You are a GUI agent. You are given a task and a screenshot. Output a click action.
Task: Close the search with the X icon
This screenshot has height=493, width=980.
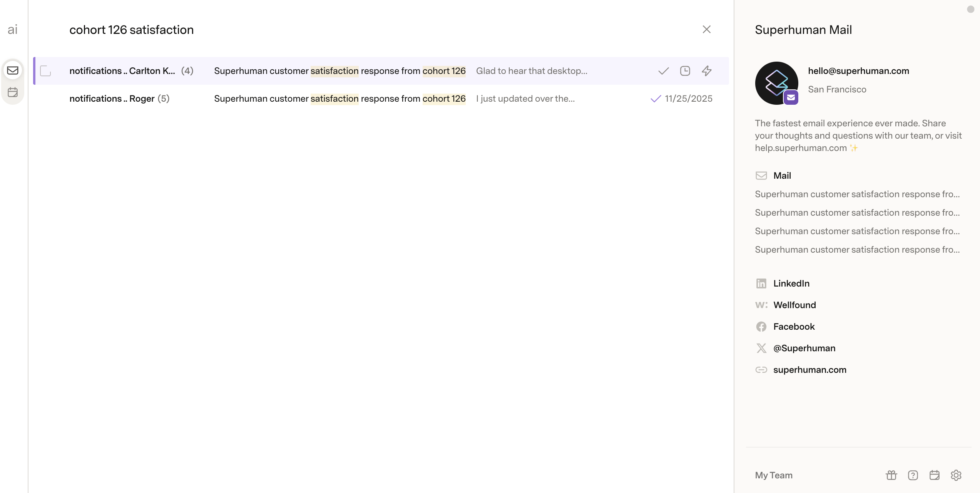tap(706, 30)
